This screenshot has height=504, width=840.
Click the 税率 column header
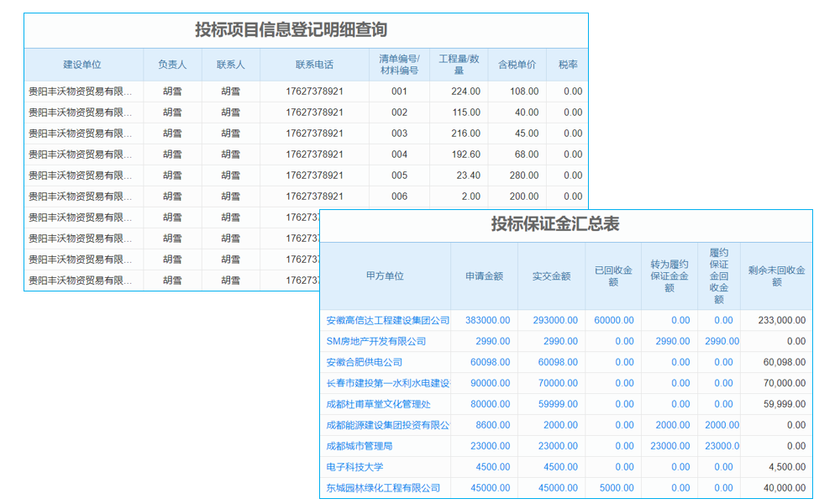(x=570, y=64)
